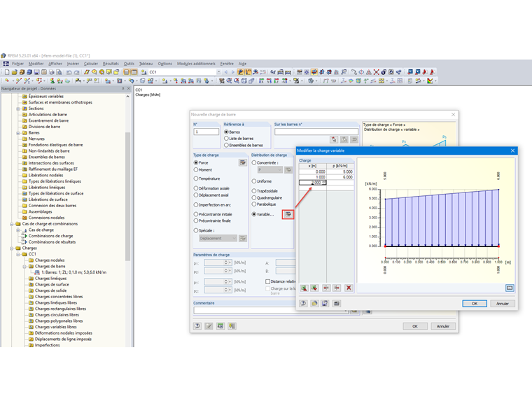Click the New file icon in main toolbar
This screenshot has width=532, height=399.
click(x=7, y=72)
